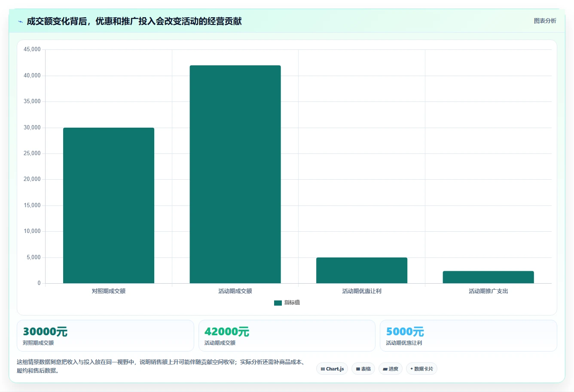Click the lightning icon beside the title
The width and height of the screenshot is (574, 392).
pos(21,21)
